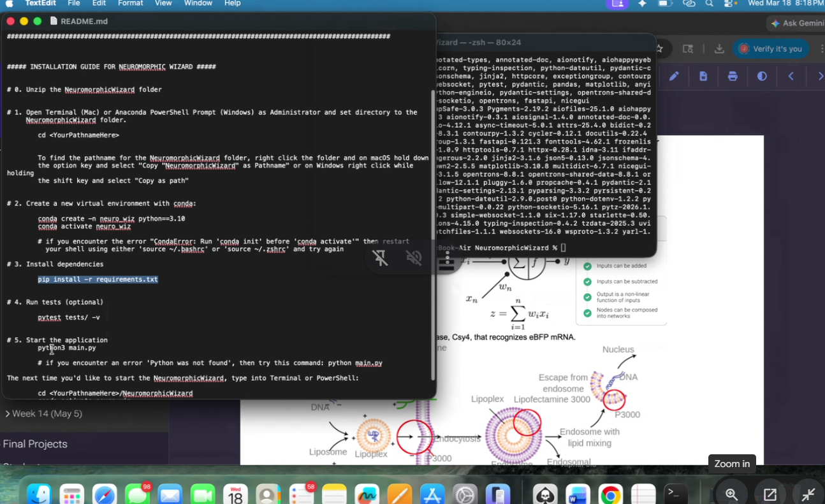This screenshot has height=504, width=825.
Task: Click the Verify it's you button
Action: [771, 48]
